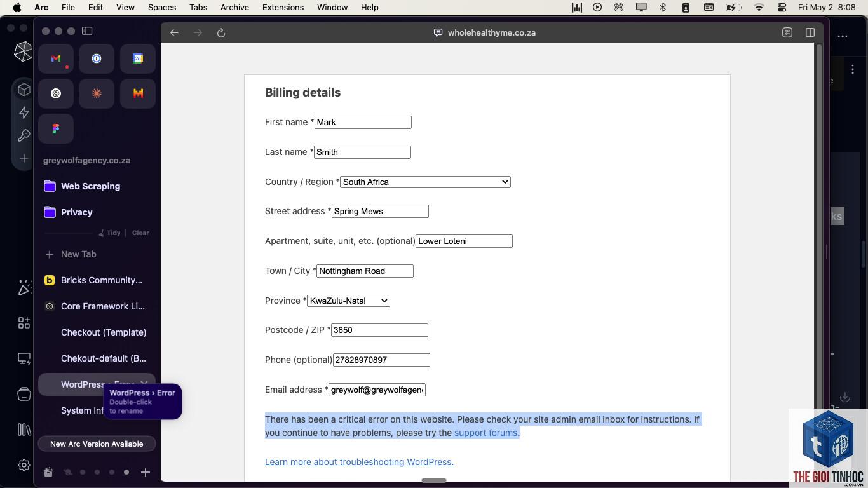Open the pinned Mistral tab

tap(138, 93)
